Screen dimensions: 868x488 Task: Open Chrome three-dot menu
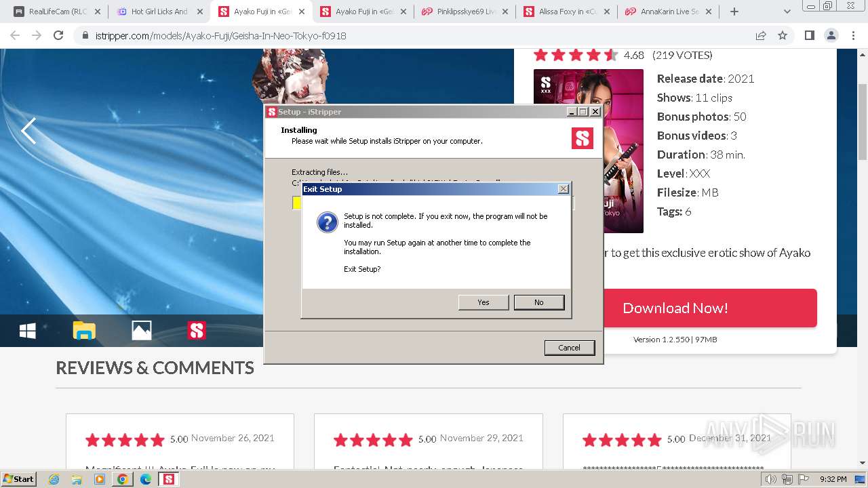click(x=853, y=35)
